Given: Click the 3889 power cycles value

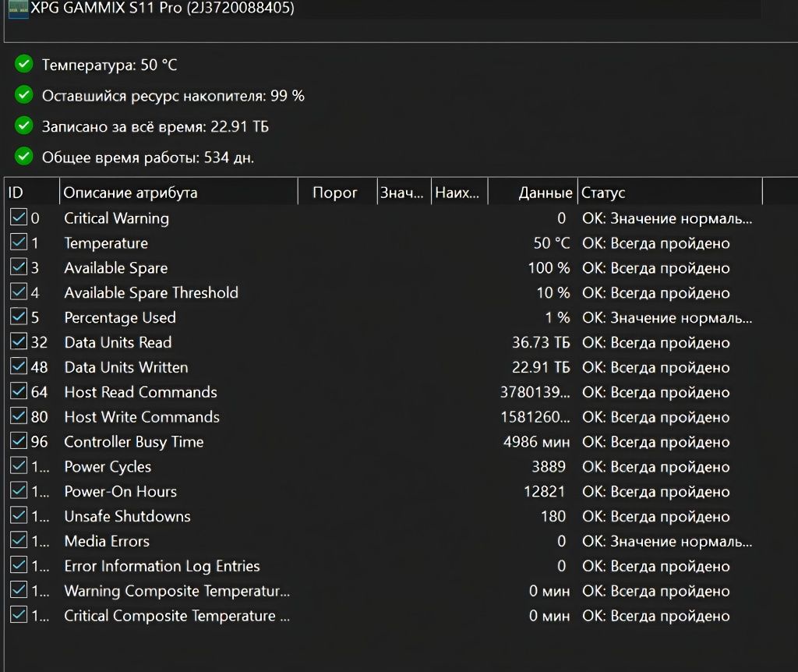Looking at the screenshot, I should click(549, 466).
